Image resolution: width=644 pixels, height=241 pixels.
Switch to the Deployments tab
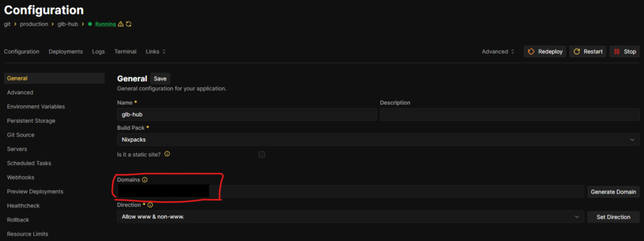pos(65,52)
